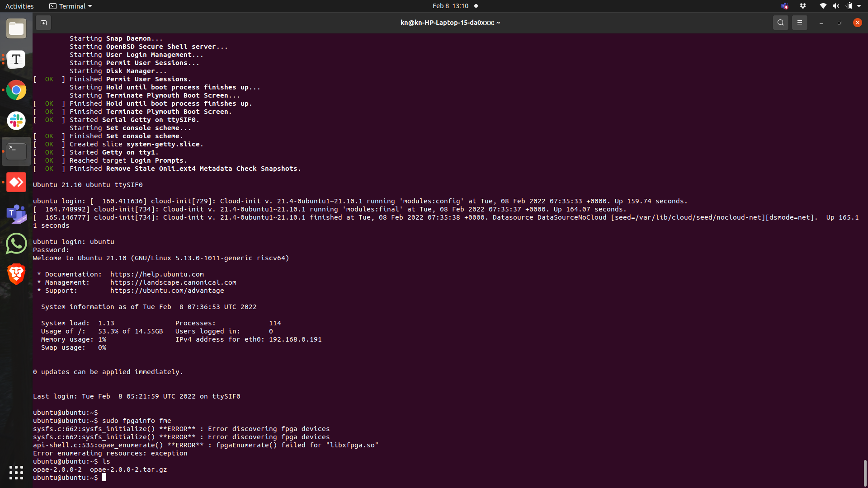Click the Wi-Fi status icon
868x488 pixels.
(x=823, y=6)
